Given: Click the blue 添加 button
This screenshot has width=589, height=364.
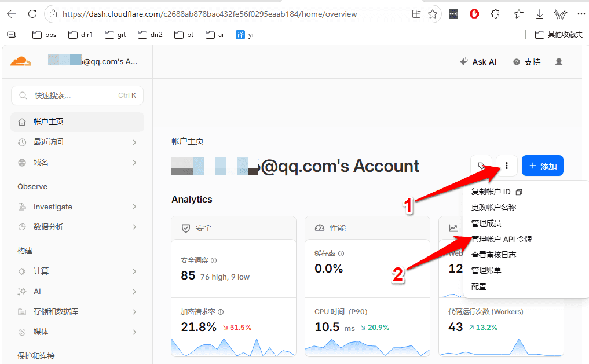Looking at the screenshot, I should (543, 166).
